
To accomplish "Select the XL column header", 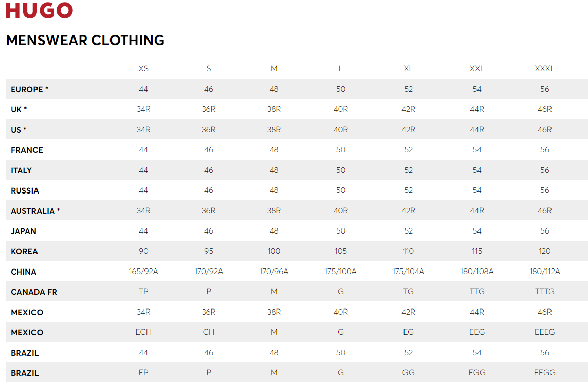I will pyautogui.click(x=409, y=68).
